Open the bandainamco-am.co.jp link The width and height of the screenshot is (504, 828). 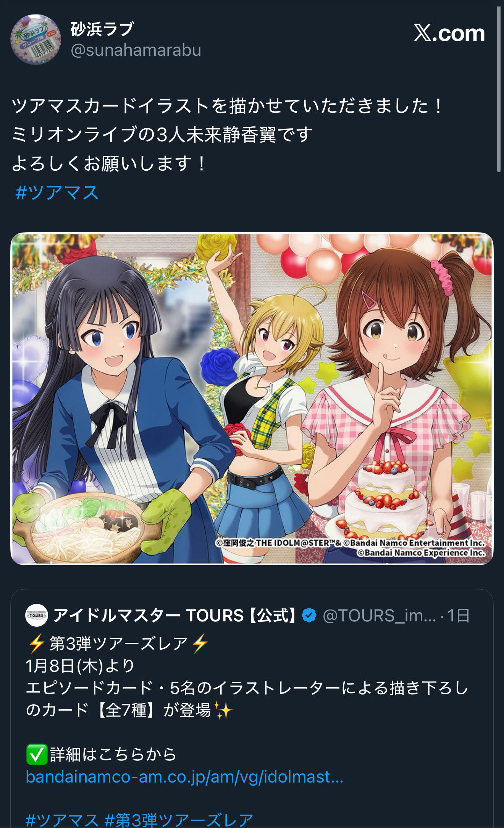click(184, 776)
